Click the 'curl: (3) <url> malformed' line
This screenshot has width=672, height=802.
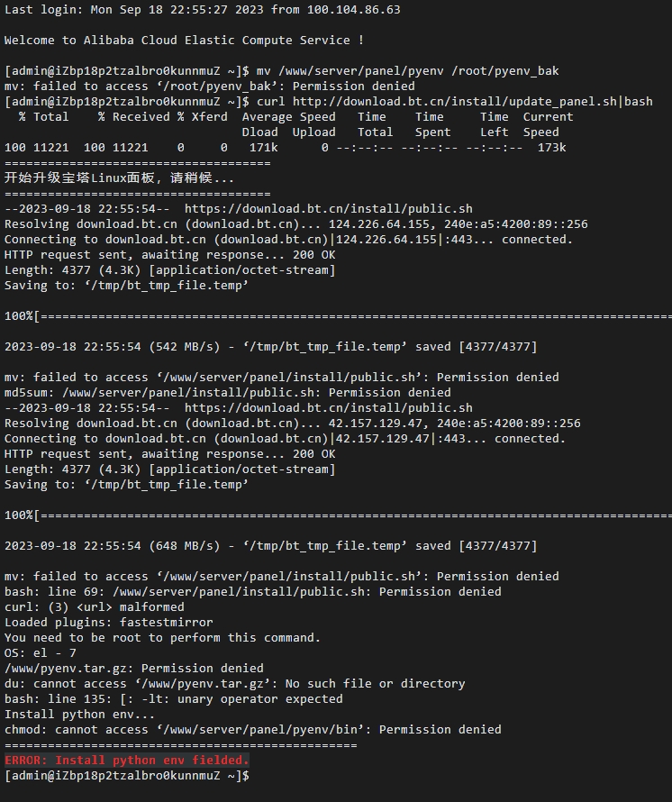[94, 607]
